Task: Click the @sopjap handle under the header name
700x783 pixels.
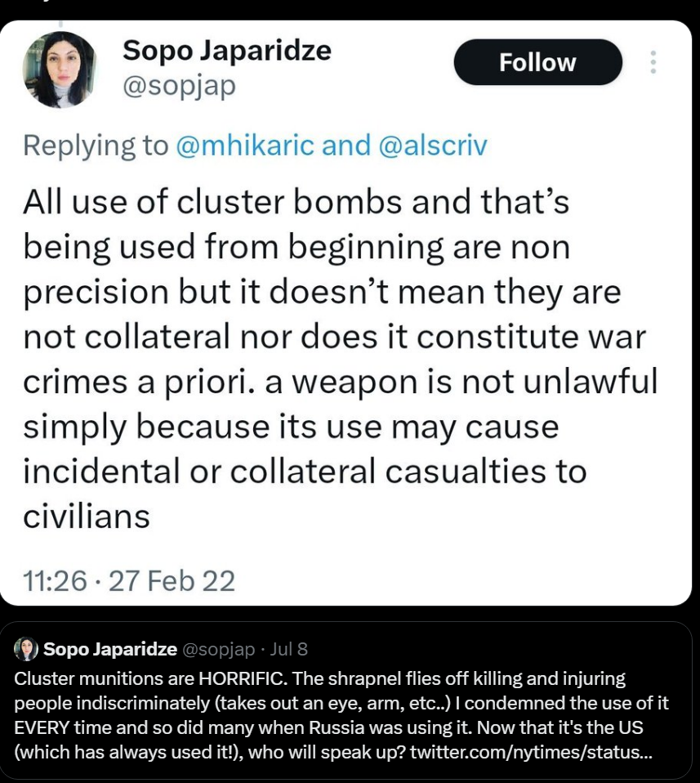Action: (x=179, y=87)
